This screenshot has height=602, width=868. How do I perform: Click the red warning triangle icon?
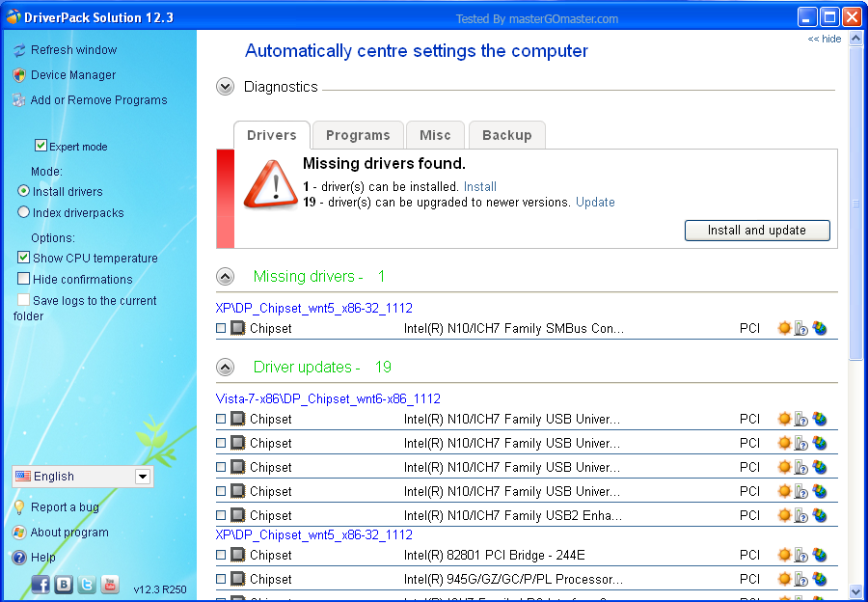[x=271, y=184]
